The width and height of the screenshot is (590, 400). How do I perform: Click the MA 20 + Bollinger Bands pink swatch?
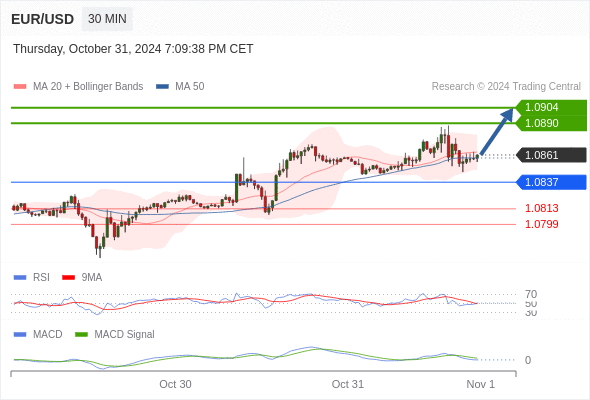tap(20, 87)
